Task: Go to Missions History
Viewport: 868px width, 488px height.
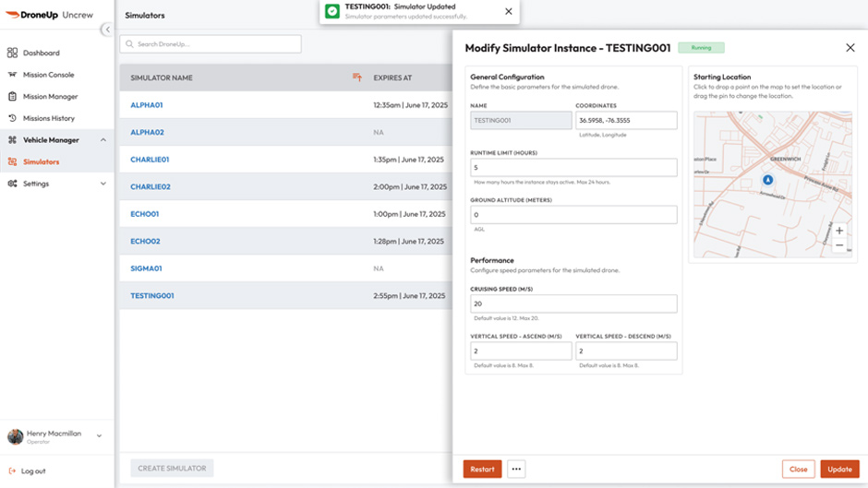Action: (48, 118)
